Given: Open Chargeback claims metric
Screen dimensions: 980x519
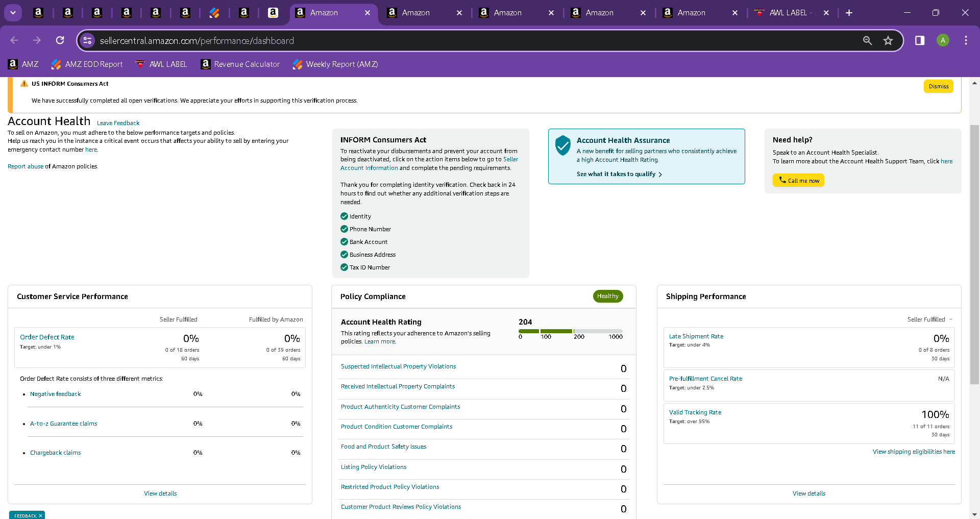Looking at the screenshot, I should (x=55, y=453).
